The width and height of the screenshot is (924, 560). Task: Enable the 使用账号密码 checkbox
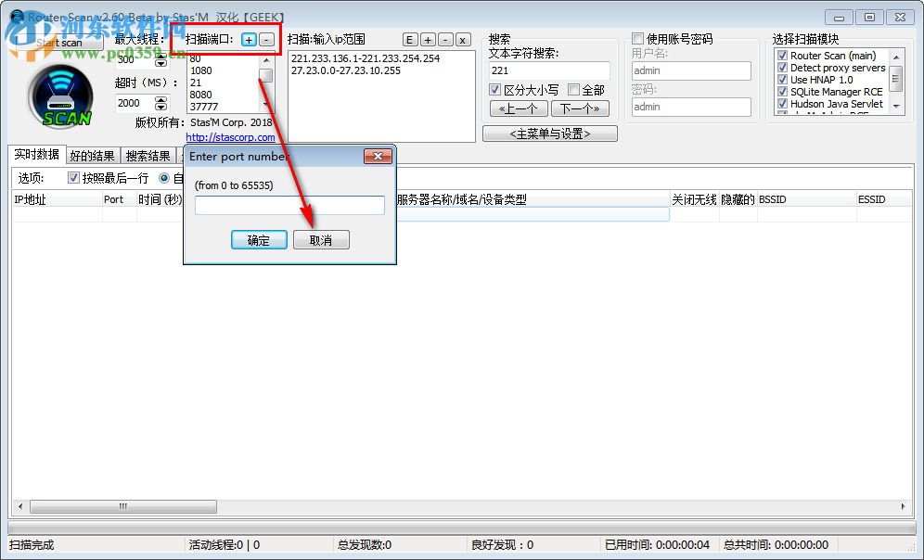coord(637,37)
